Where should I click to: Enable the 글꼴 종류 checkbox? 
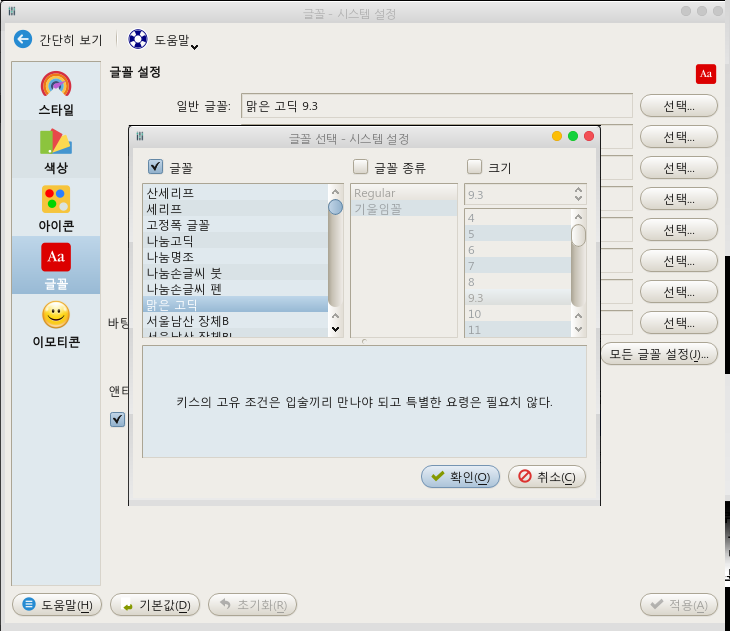[x=360, y=166]
